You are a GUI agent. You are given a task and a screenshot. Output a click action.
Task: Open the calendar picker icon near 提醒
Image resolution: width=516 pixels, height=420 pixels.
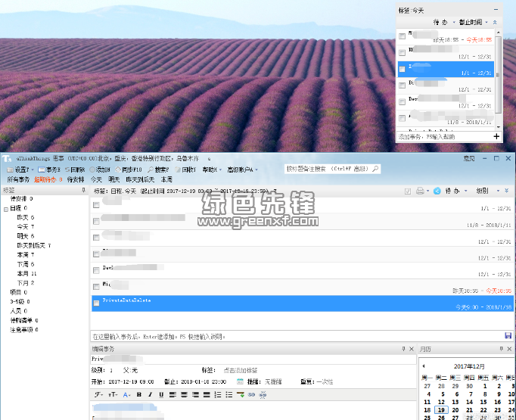tap(240, 381)
